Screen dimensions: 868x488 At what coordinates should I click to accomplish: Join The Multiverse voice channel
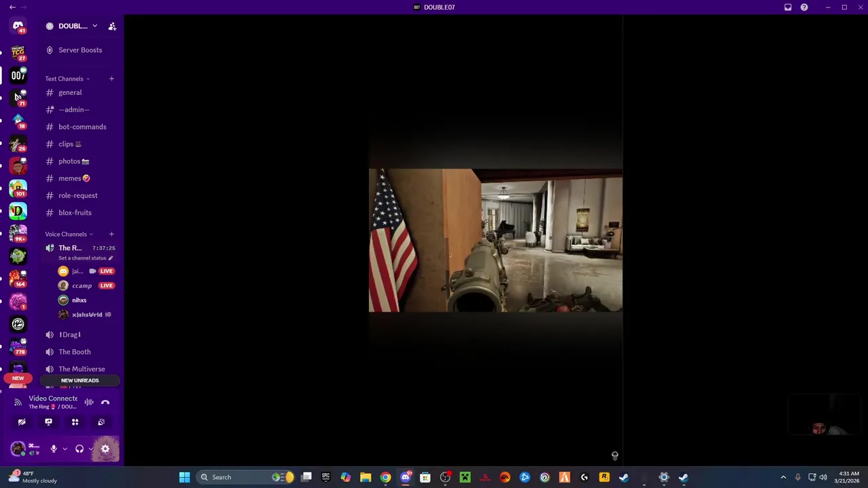80,369
